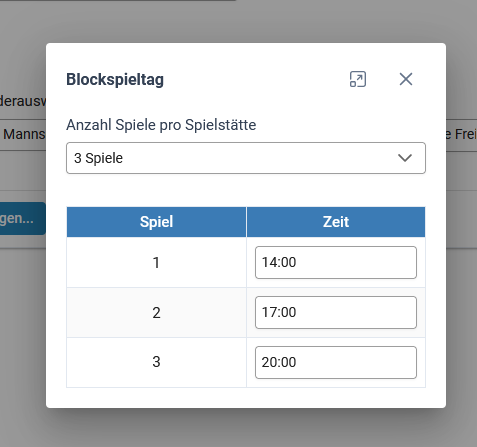Click the 'Zeit' column header

click(x=336, y=222)
